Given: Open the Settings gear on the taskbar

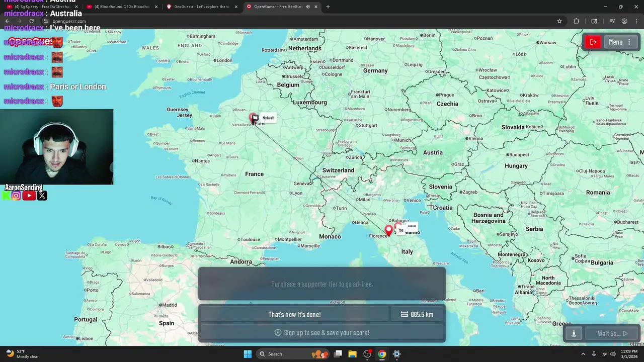Looking at the screenshot, I should [396, 354].
